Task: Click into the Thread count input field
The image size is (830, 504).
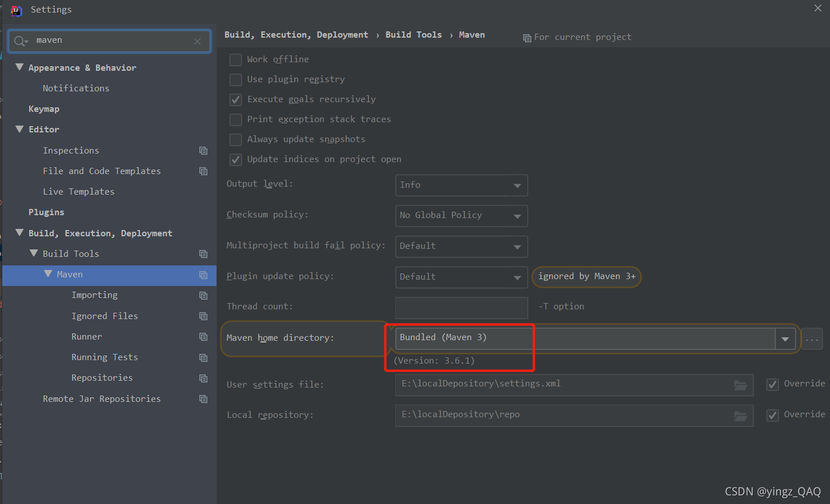Action: [x=462, y=308]
